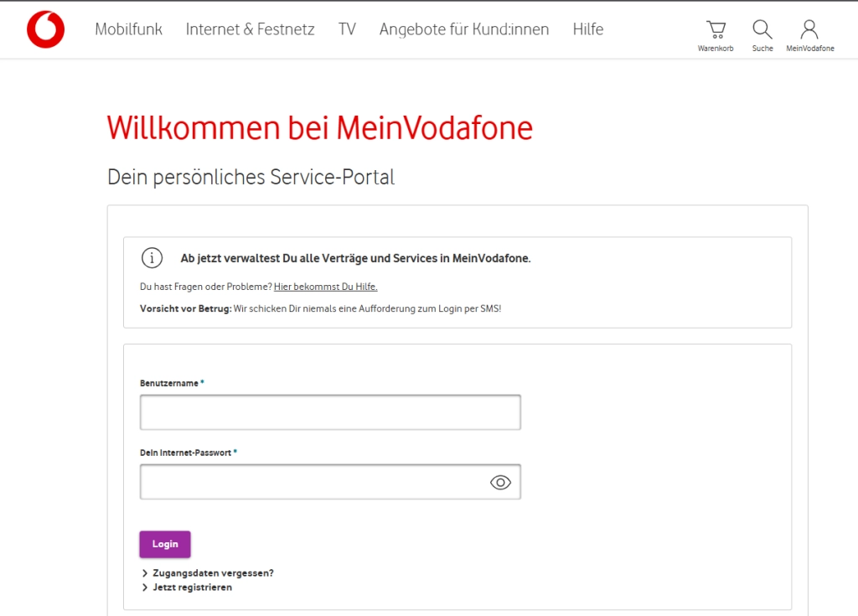Focus the Benutzername input field
The height and width of the screenshot is (616, 858).
click(x=330, y=412)
